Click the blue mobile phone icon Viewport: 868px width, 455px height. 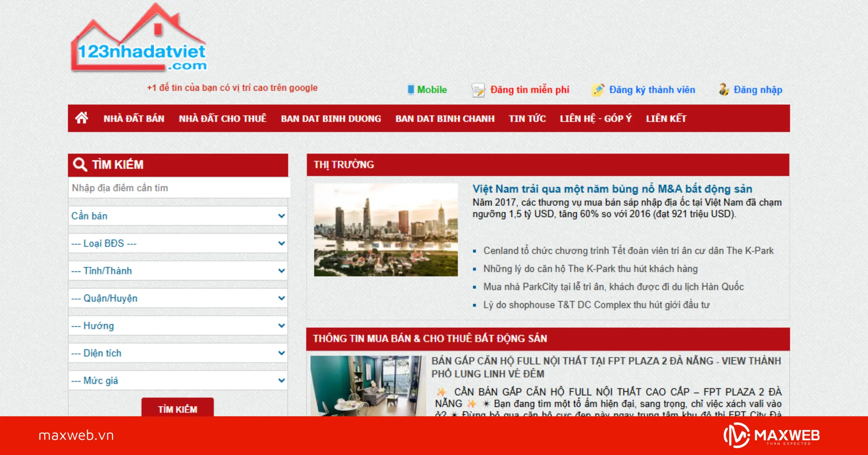(410, 90)
